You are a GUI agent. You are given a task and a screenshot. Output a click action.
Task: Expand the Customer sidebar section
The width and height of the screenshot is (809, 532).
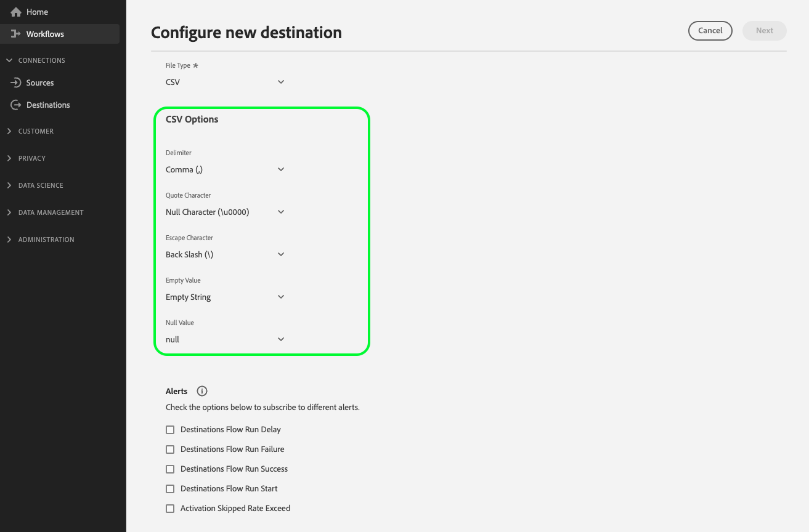pyautogui.click(x=36, y=131)
